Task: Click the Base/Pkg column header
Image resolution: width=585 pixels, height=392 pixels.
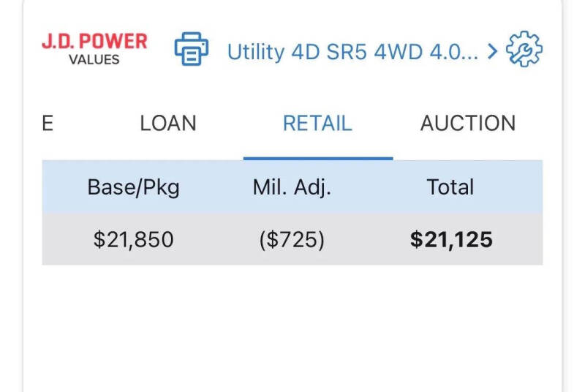Action: 133,187
